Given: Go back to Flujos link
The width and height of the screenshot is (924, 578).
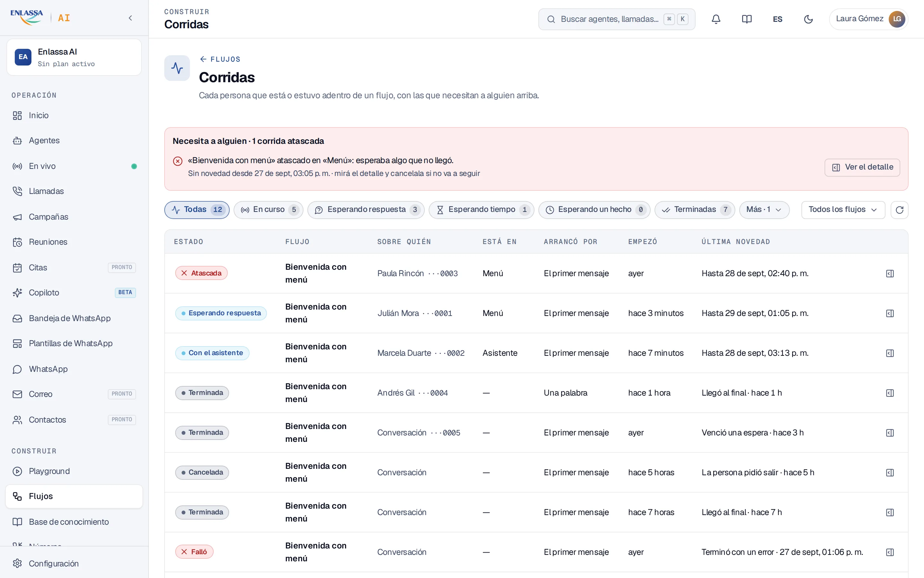Looking at the screenshot, I should (220, 59).
